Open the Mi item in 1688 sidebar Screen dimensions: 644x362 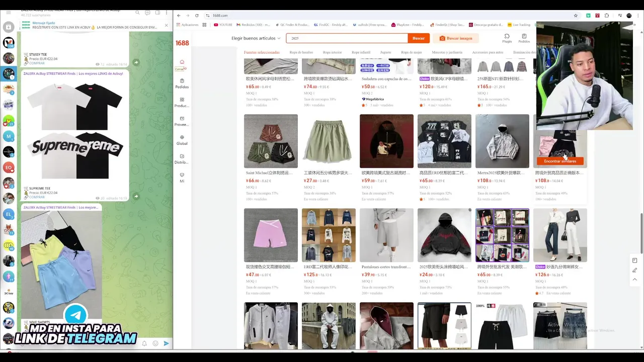pos(182,177)
